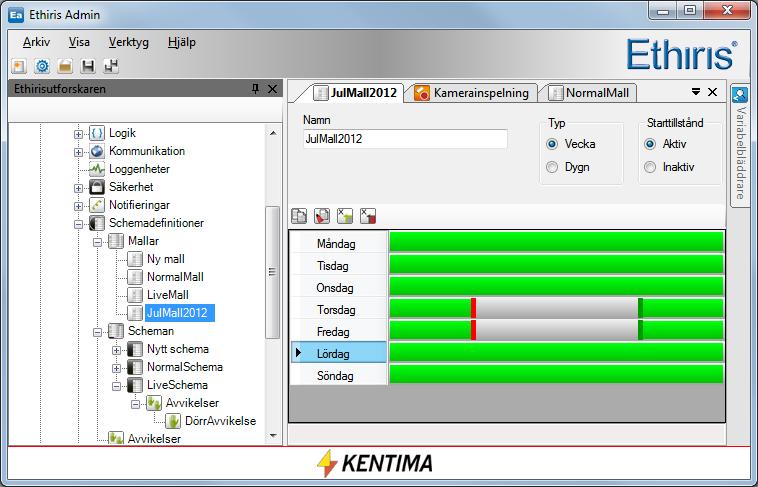Click the blue gear settings toolbar icon
This screenshot has width=758, height=487.
click(x=42, y=66)
